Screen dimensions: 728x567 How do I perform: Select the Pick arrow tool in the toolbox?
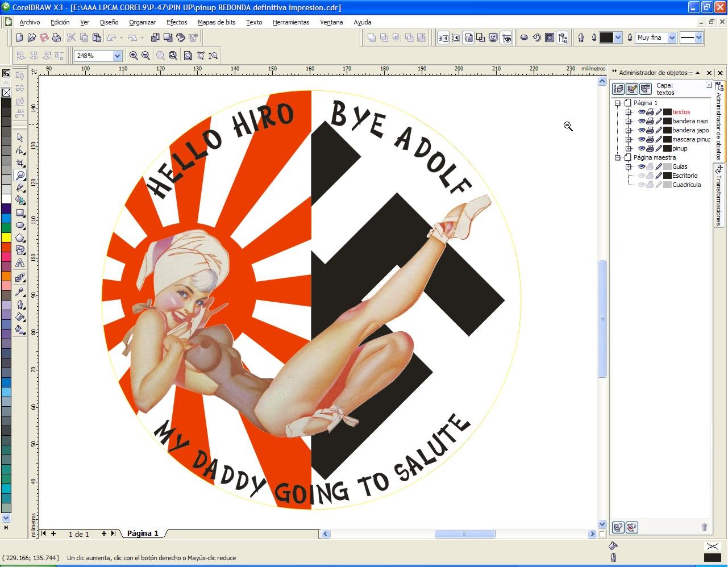[20, 137]
